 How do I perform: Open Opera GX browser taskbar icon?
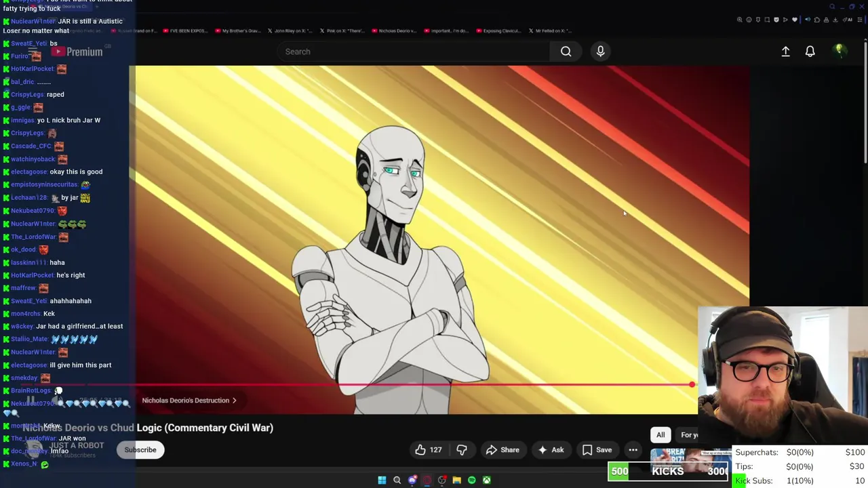tap(427, 480)
